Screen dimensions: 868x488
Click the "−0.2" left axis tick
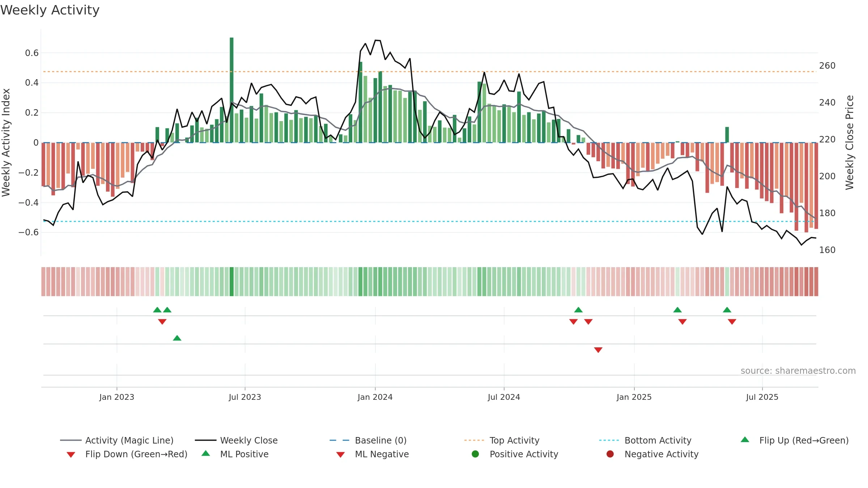click(29, 172)
